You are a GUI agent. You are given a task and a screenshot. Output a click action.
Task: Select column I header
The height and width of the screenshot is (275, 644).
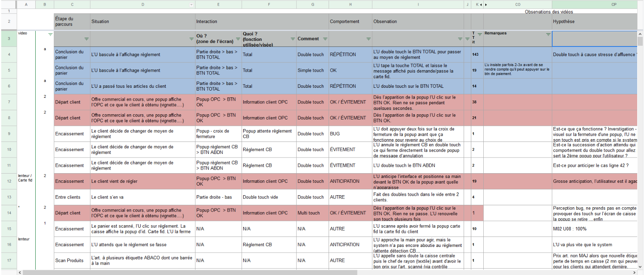click(418, 4)
